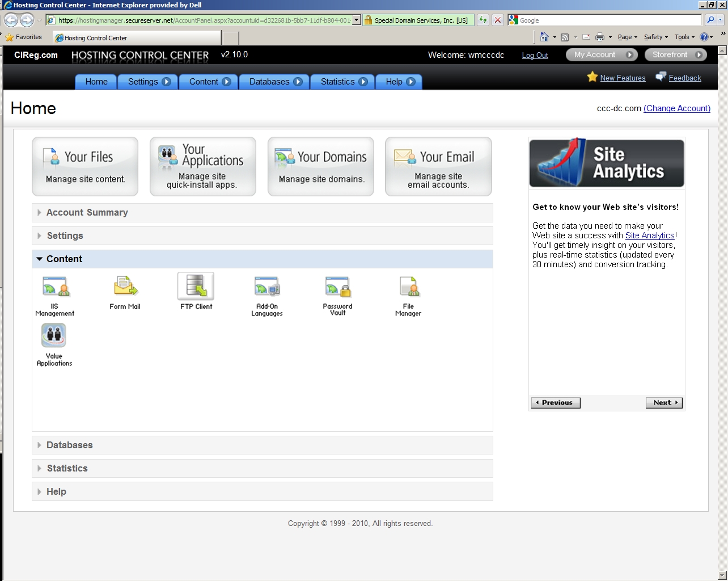
Task: Click the CIReg.com logo
Action: [36, 55]
